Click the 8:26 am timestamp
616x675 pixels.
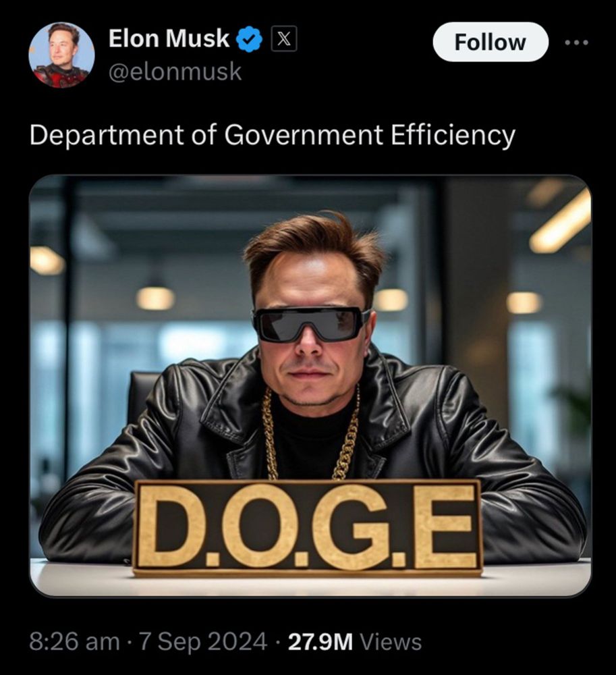point(74,642)
